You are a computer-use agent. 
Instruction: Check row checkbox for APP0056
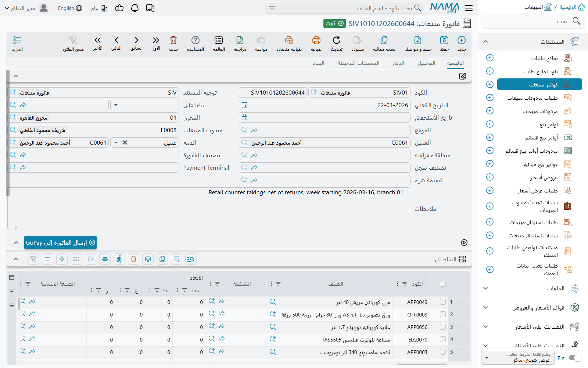(x=443, y=327)
